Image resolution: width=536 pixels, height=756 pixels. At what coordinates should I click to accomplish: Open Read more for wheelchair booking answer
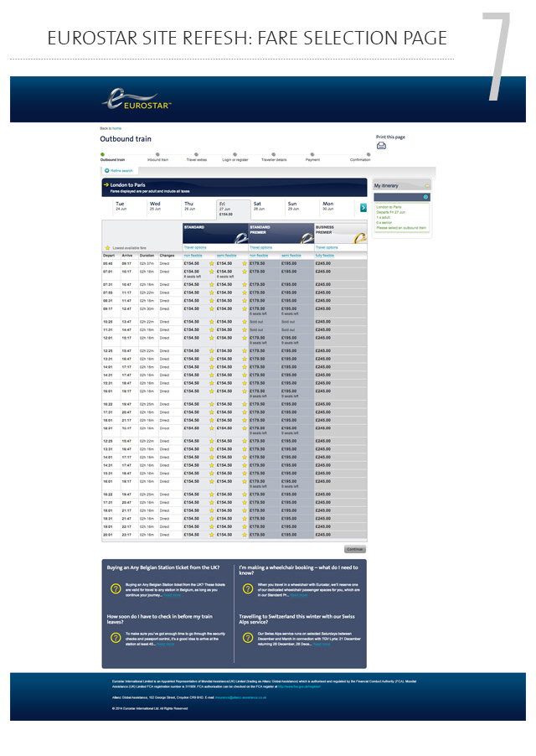click(299, 595)
